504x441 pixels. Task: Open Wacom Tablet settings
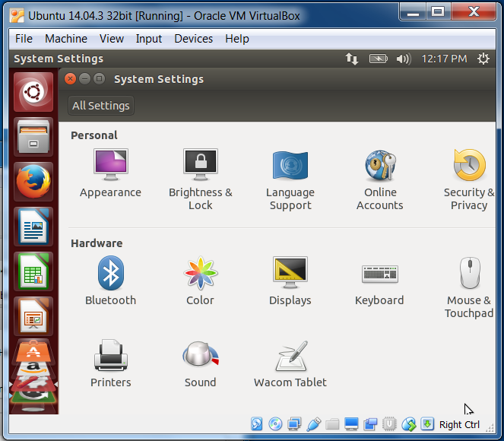click(x=290, y=364)
